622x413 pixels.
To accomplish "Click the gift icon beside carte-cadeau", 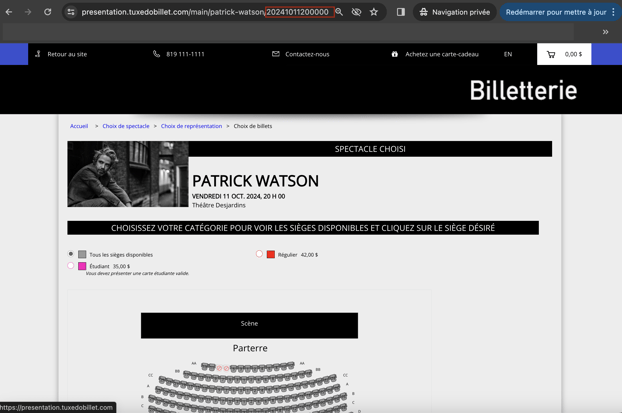I will click(394, 54).
